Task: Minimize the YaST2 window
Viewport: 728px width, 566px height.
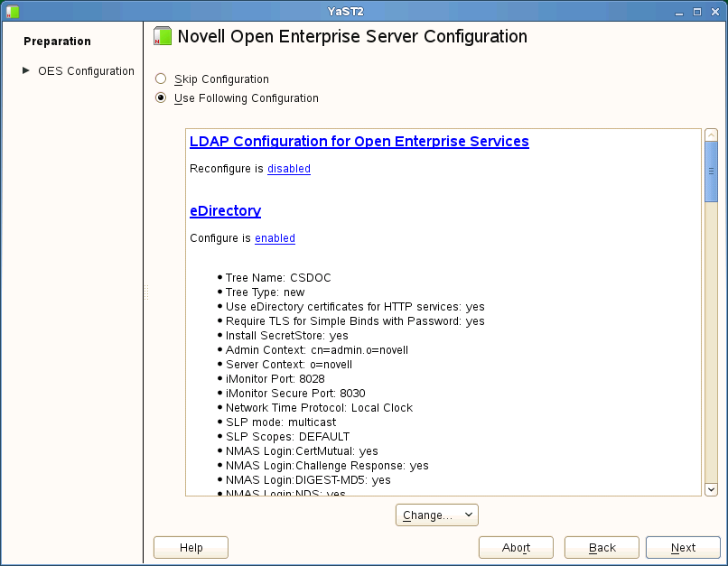Action: pyautogui.click(x=679, y=12)
